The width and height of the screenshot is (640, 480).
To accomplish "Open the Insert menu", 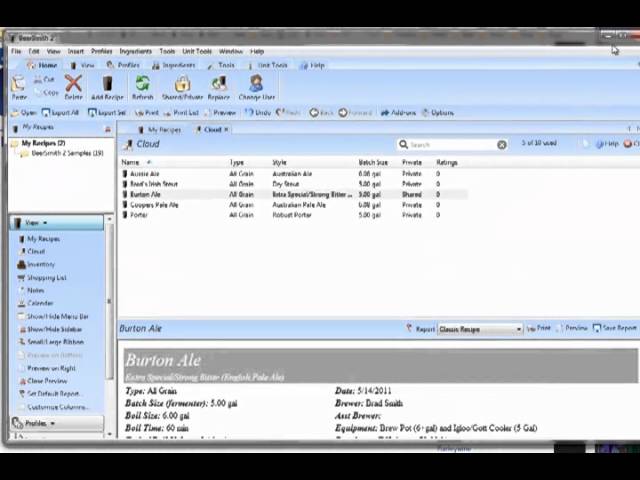I will pos(76,51).
